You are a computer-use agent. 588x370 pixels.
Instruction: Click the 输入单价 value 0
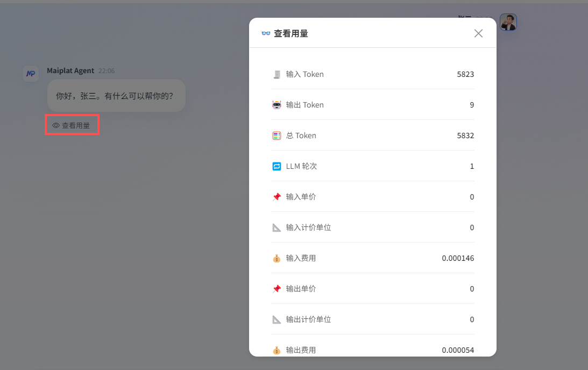[472, 197]
